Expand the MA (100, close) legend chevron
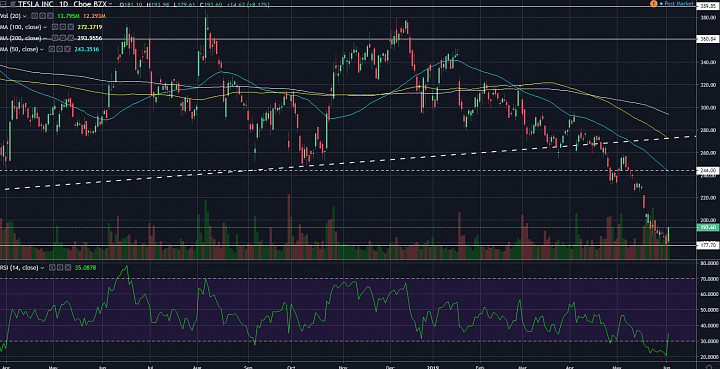The height and width of the screenshot is (369, 720). [45, 27]
